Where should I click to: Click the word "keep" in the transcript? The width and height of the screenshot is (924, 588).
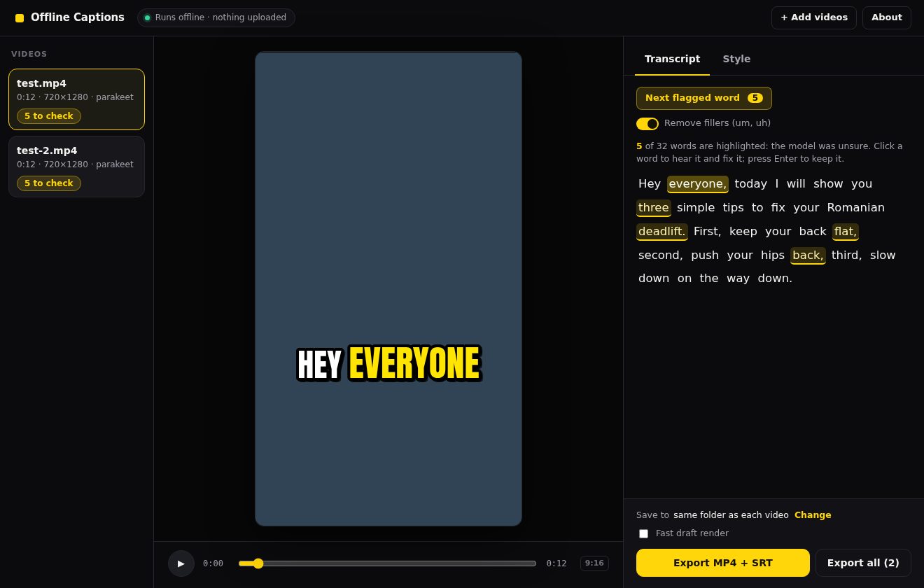coord(743,232)
